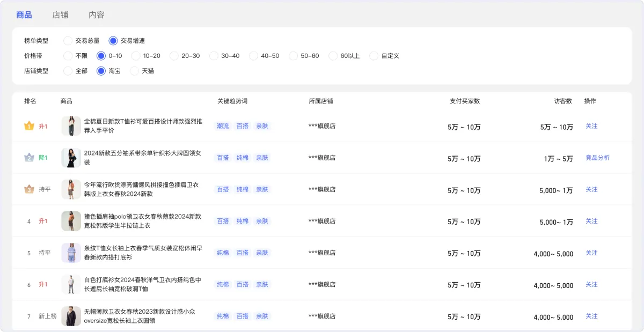Click the 亲肤 tag in rank 4 row

[x=262, y=221]
